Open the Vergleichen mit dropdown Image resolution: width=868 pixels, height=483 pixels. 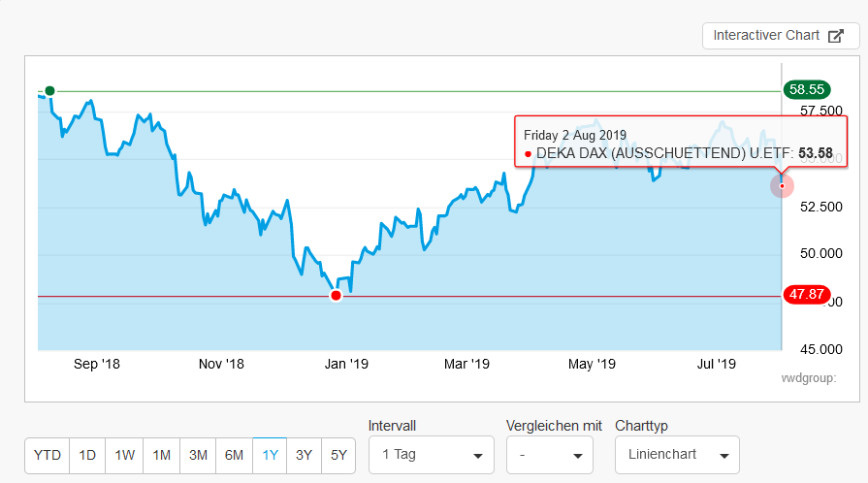click(549, 455)
